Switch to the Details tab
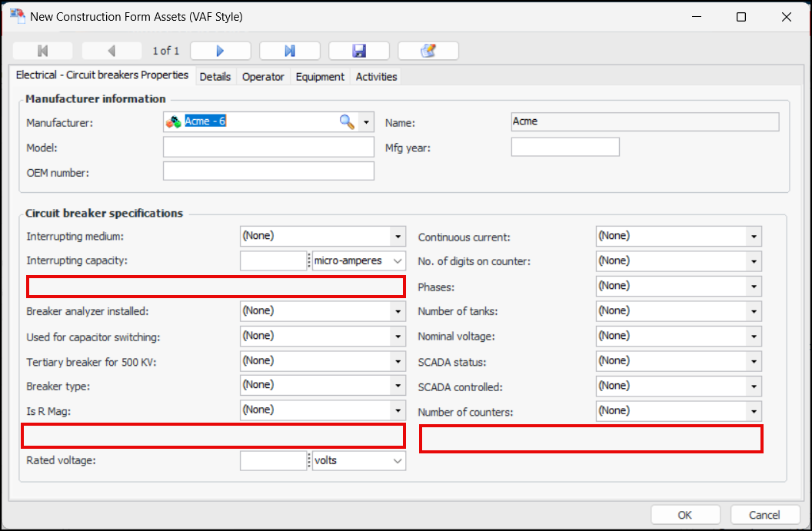Image resolution: width=812 pixels, height=531 pixels. 215,77
